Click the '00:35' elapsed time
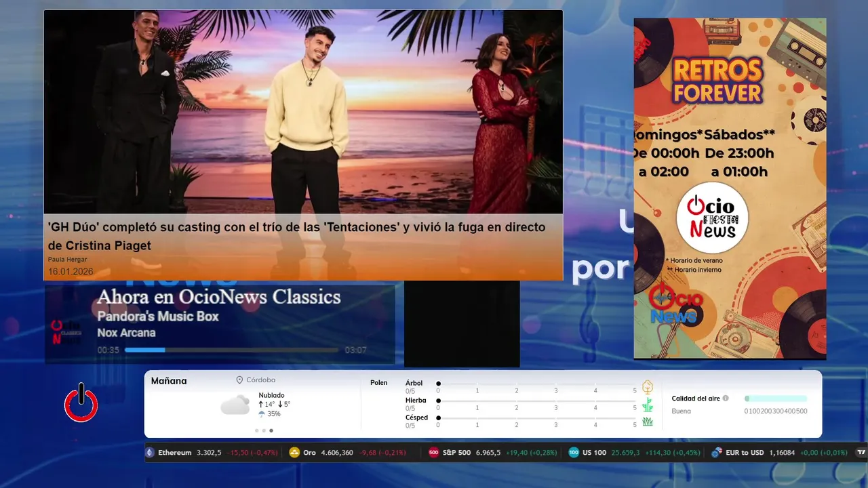 coord(108,350)
